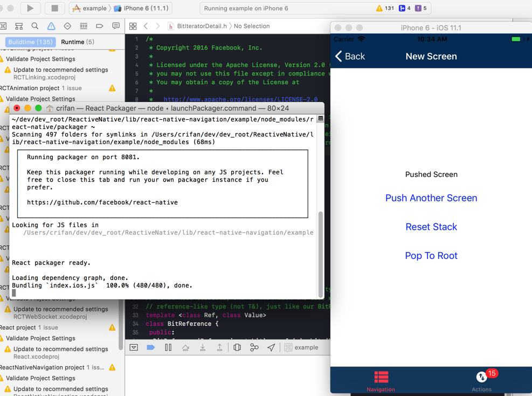This screenshot has height=396, width=532.
Task: Click the issue navigator vertical scrollbar
Action: (120, 324)
